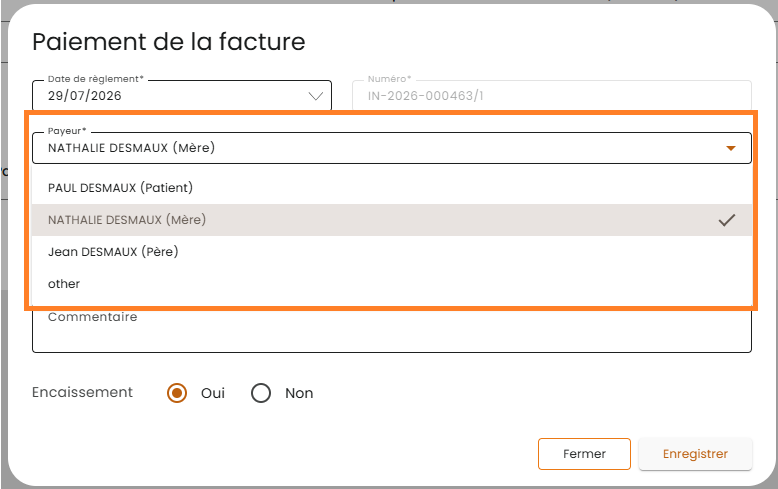Save payment with Enregistrer button
778x489 pixels.
tap(695, 454)
